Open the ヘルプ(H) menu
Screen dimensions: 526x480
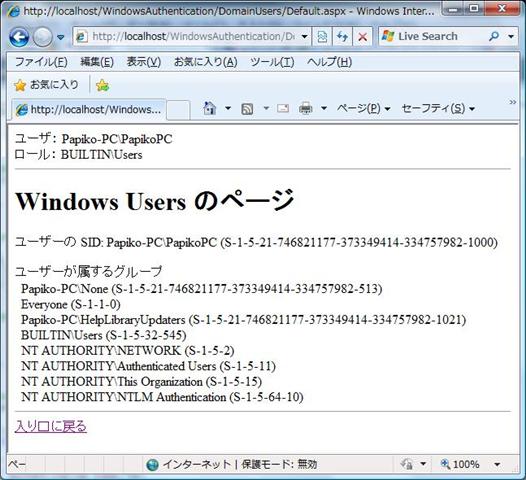(329, 62)
